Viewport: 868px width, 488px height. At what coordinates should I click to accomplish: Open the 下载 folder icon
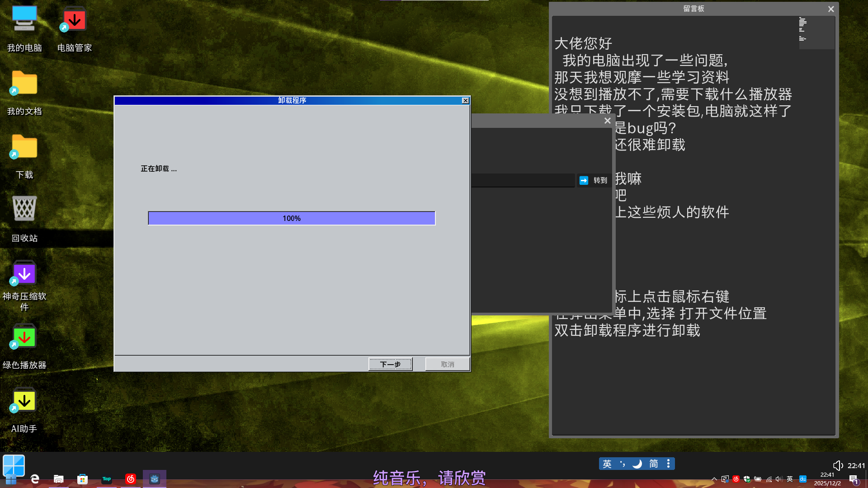click(x=24, y=147)
